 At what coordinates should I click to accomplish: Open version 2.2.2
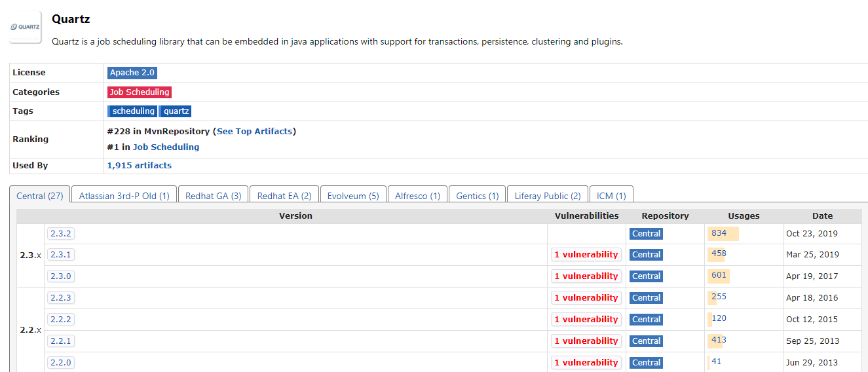coord(60,320)
